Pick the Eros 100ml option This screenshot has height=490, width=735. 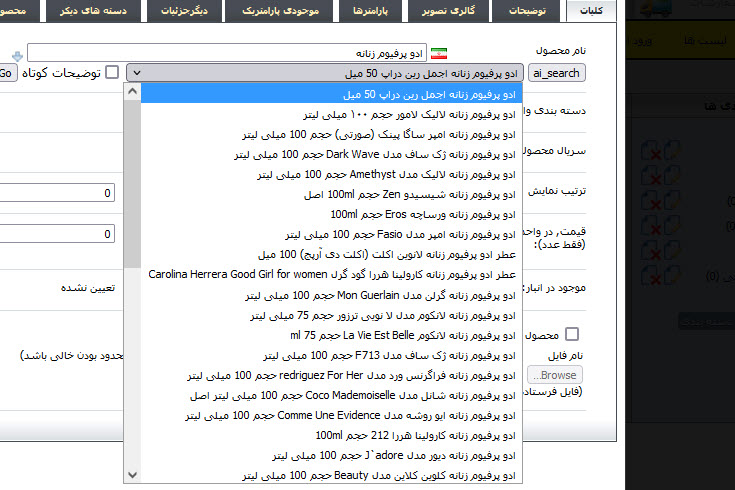point(332,214)
